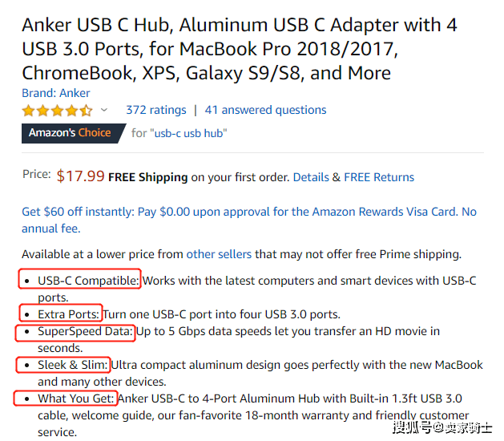Click the star rating icons
Screen dimensions: 504x441
click(57, 111)
